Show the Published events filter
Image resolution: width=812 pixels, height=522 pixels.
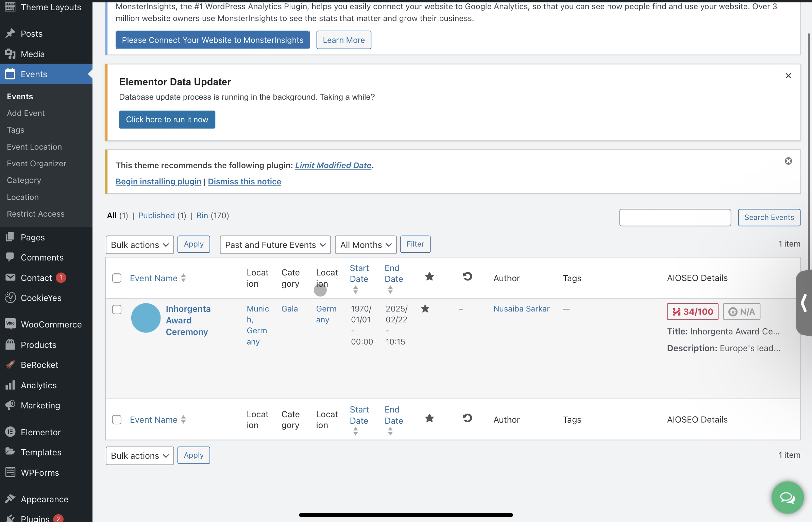tap(156, 216)
